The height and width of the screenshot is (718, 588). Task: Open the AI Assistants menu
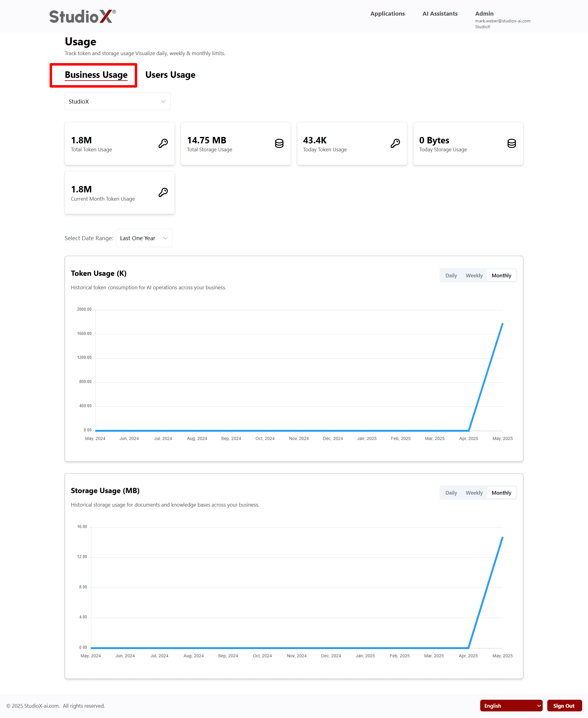tap(440, 13)
